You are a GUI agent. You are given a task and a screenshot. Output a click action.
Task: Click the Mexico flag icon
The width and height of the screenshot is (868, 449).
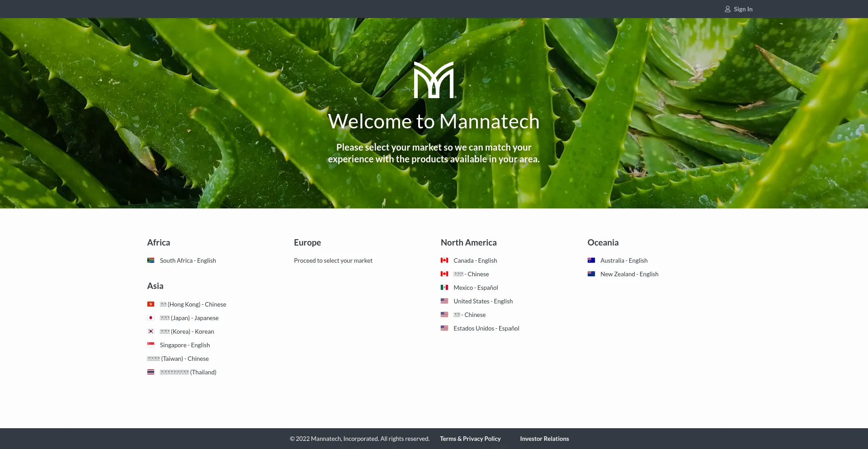pyautogui.click(x=444, y=288)
